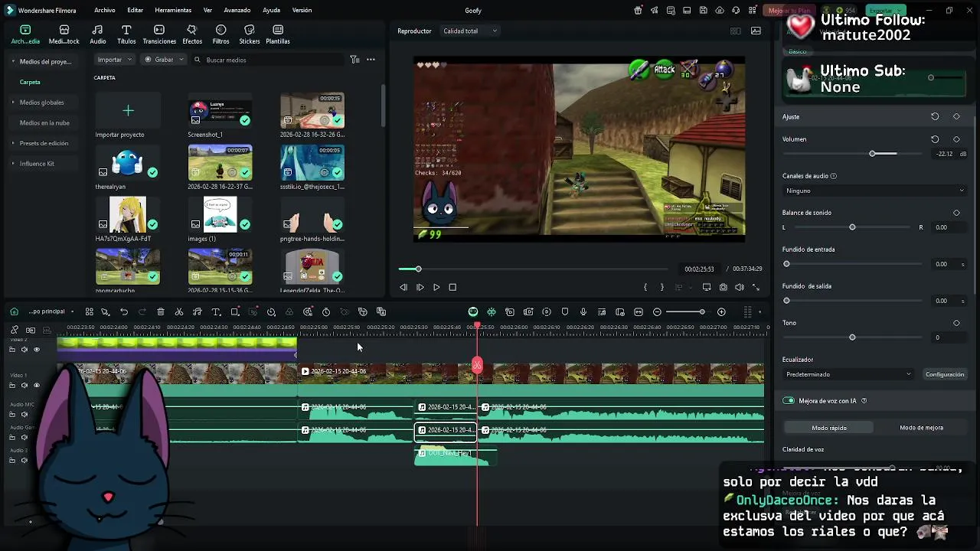Open the Archivo menu
Screen dimensions: 980x551
click(105, 10)
